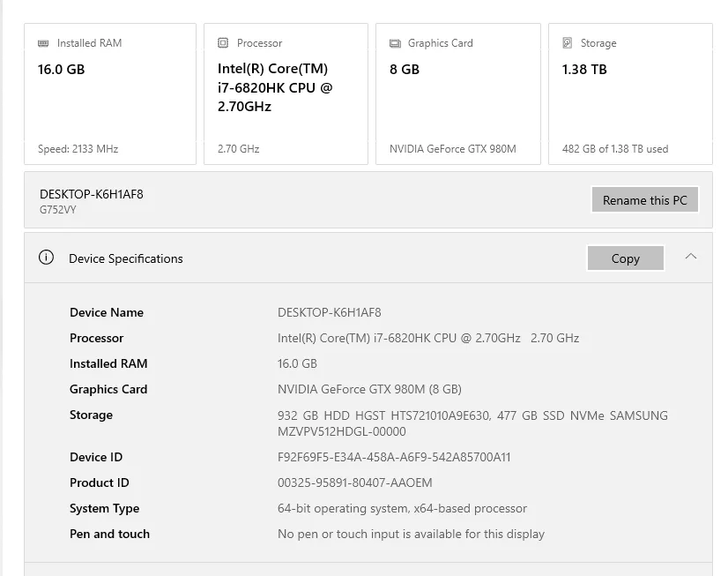Click the Device ID value text
Image resolution: width=728 pixels, height=576 pixels.
pos(394,457)
